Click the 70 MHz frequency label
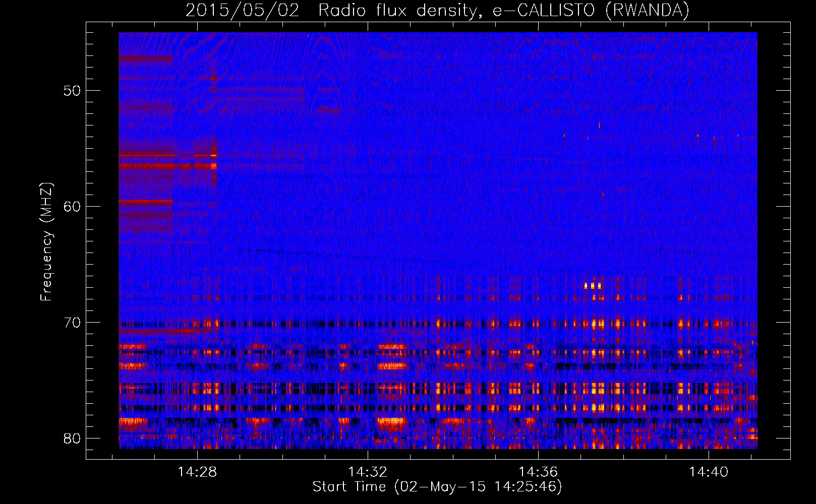This screenshot has width=816, height=504. (x=72, y=323)
